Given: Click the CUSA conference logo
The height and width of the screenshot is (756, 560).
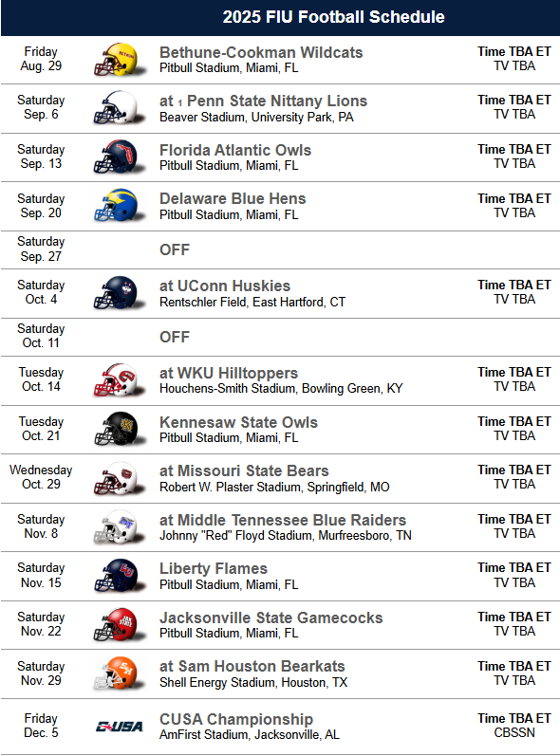Looking at the screenshot, I should point(120,727).
